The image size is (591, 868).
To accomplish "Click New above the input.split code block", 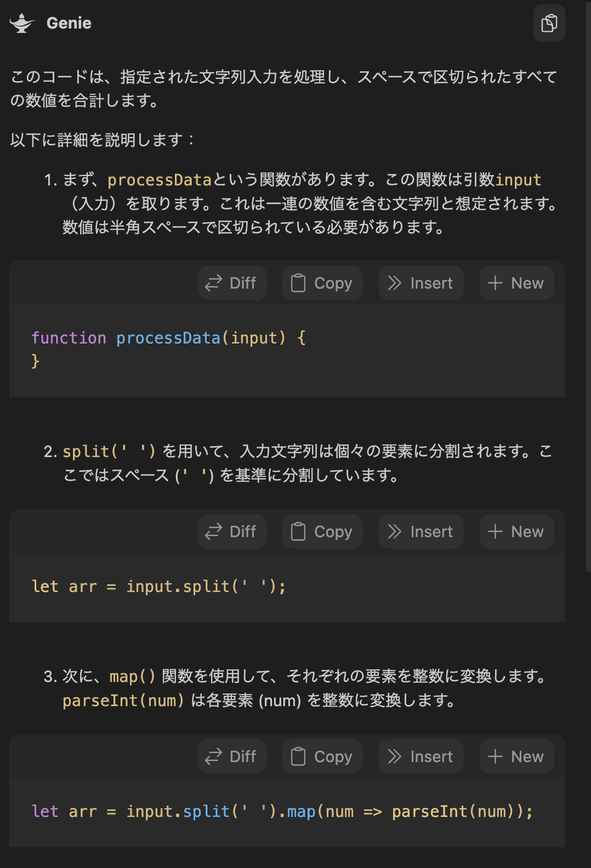I will point(517,532).
